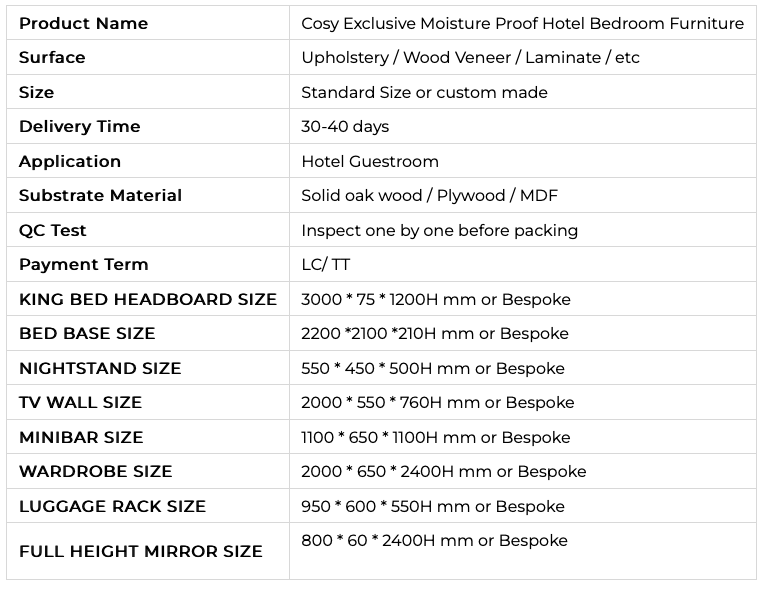Viewport: 767px width, 589px height.
Task: Click the 2000 * 550 * 760H mm TV wall value
Action: [x=437, y=403]
